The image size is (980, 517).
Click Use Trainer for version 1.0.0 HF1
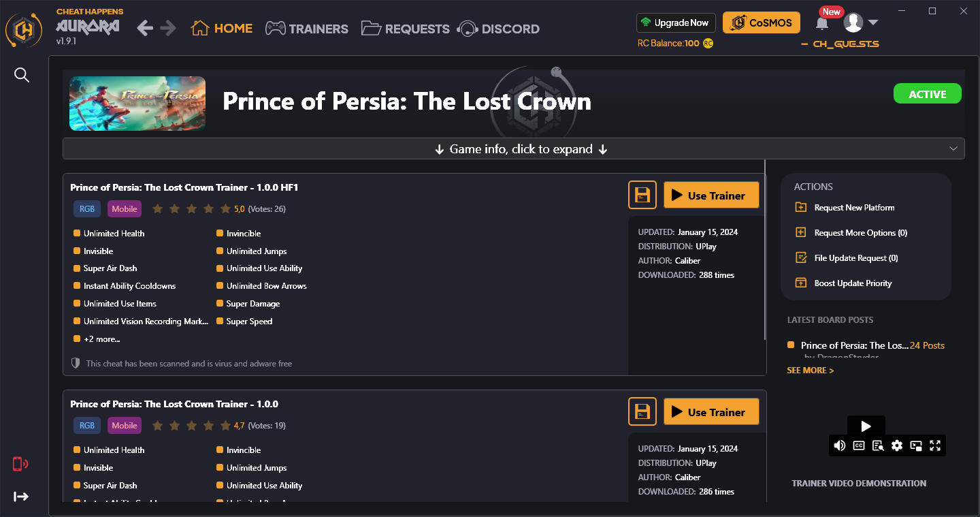(x=710, y=195)
